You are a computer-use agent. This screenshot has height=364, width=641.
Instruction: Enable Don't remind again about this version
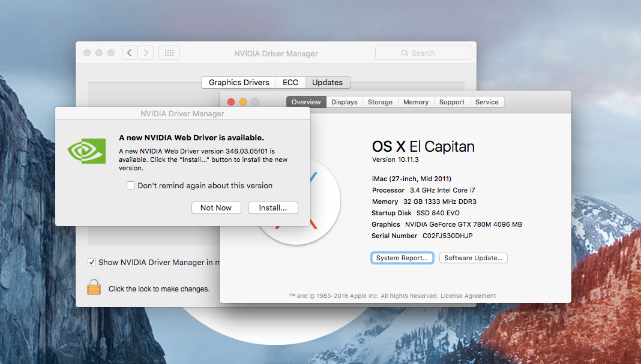(131, 185)
